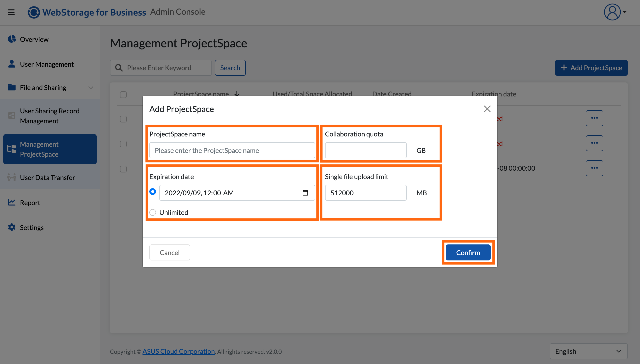Select Management ProjectSpace menu item
This screenshot has height=364, width=640.
[x=50, y=149]
